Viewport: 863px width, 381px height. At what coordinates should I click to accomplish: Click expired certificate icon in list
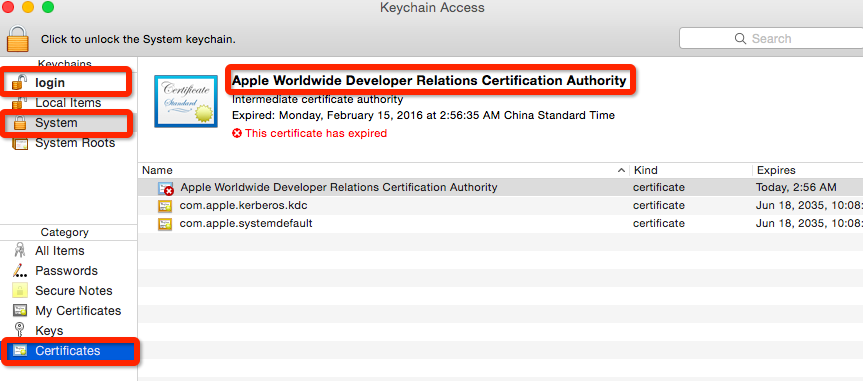166,188
